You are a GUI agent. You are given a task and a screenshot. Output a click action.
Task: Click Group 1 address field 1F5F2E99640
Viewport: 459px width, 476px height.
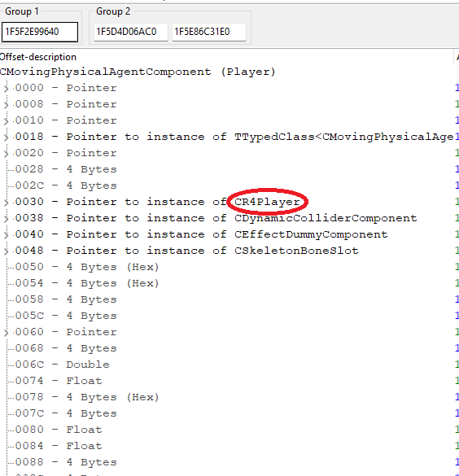40,32
